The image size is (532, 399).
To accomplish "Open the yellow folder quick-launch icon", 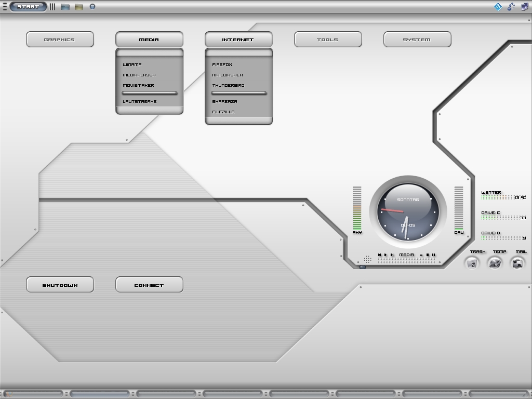I will (x=79, y=7).
